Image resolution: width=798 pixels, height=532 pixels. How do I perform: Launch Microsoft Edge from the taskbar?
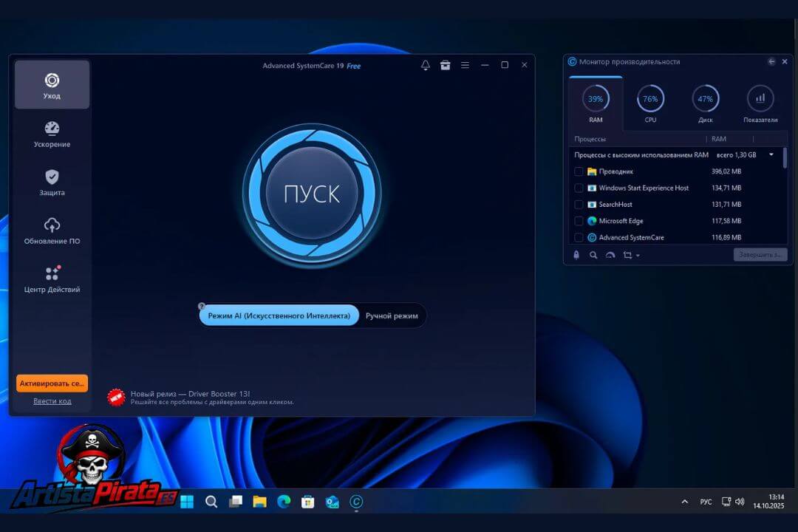click(284, 502)
